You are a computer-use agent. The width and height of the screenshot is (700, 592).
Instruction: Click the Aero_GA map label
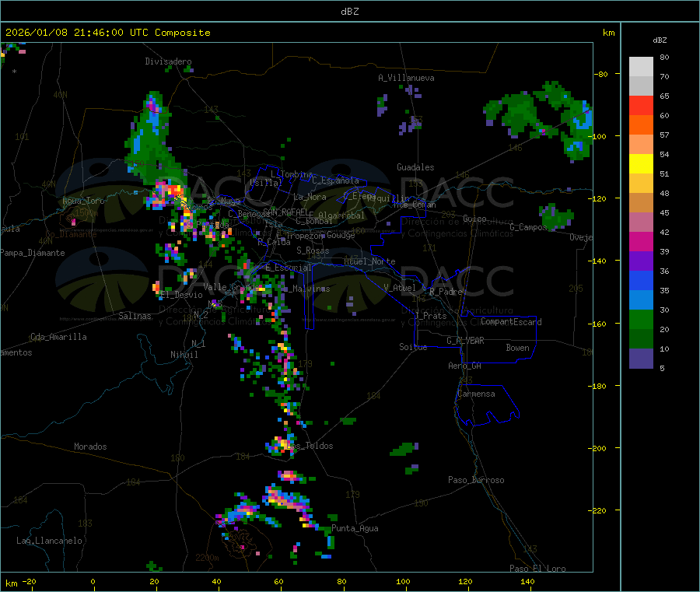click(465, 366)
